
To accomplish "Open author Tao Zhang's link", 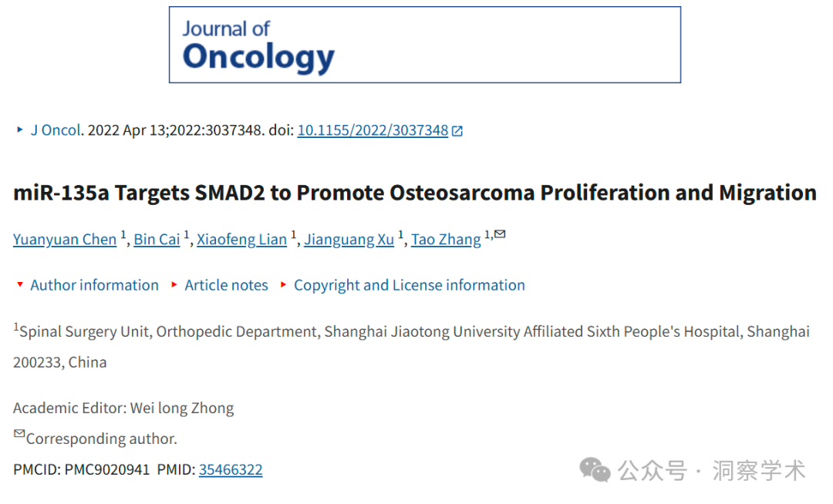I will pyautogui.click(x=447, y=239).
